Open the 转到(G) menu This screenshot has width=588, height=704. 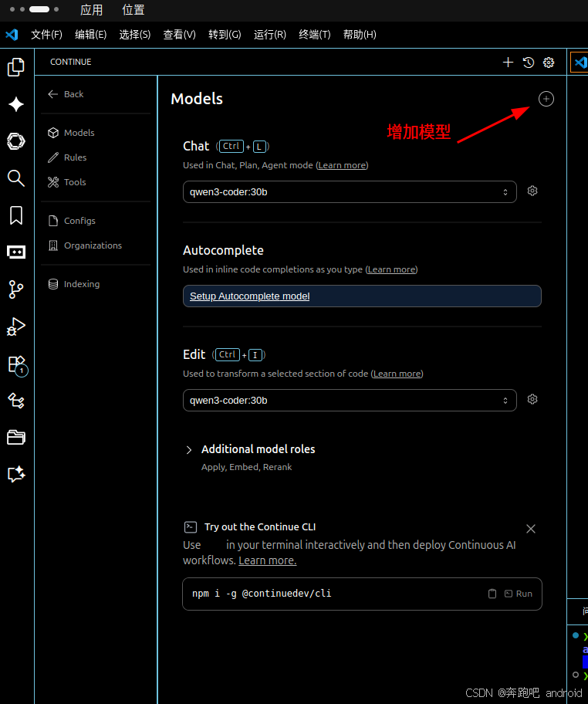(x=225, y=35)
